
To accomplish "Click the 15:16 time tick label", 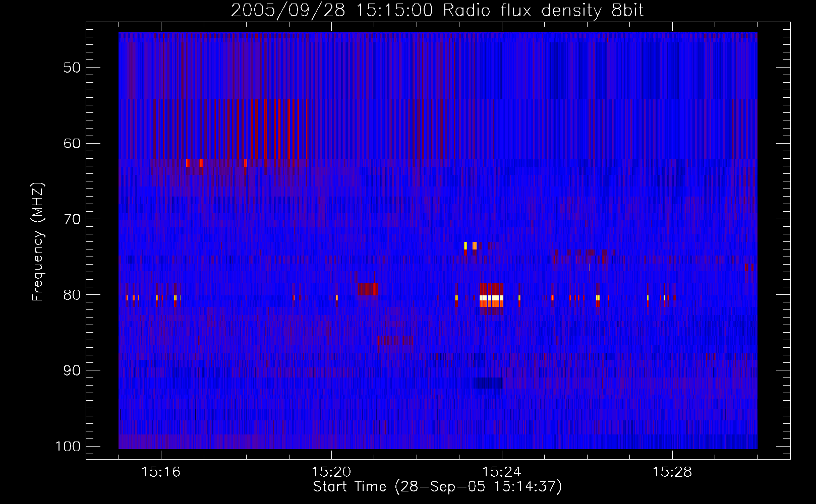I will 161,472.
